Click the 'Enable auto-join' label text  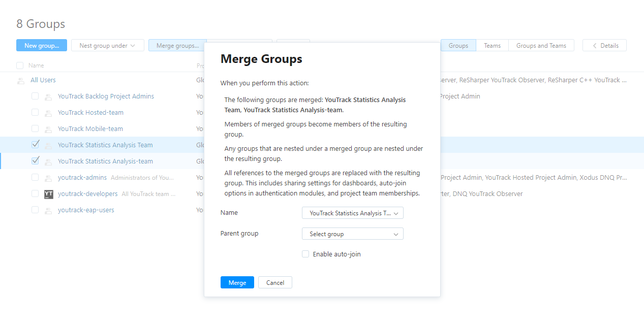click(336, 254)
